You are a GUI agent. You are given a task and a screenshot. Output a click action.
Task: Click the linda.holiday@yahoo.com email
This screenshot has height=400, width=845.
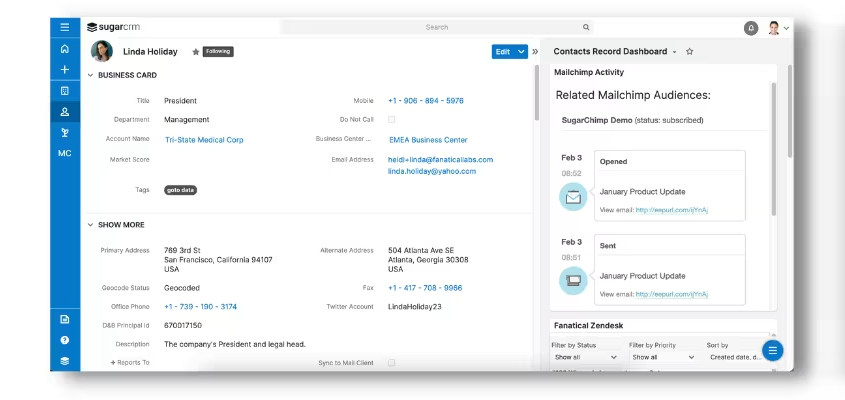pyautogui.click(x=432, y=171)
